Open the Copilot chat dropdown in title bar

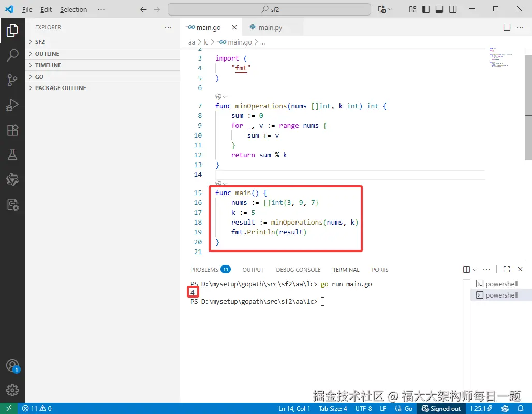pyautogui.click(x=385, y=9)
